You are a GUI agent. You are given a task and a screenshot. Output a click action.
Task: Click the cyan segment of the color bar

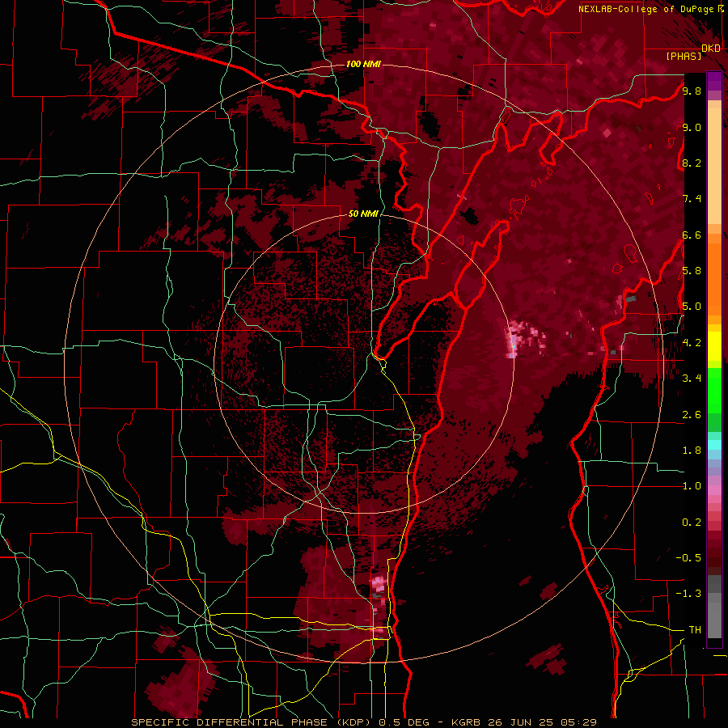click(714, 445)
